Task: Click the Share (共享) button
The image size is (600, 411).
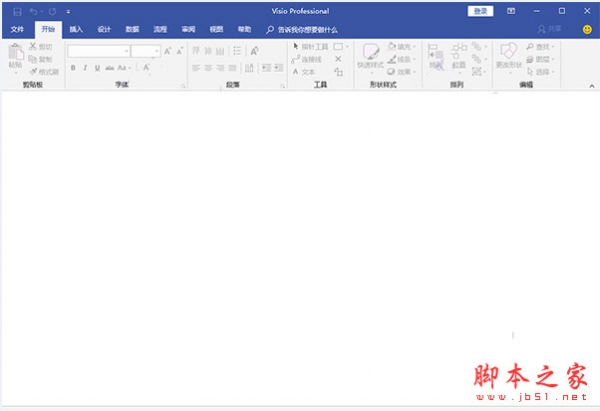Action: pos(549,29)
